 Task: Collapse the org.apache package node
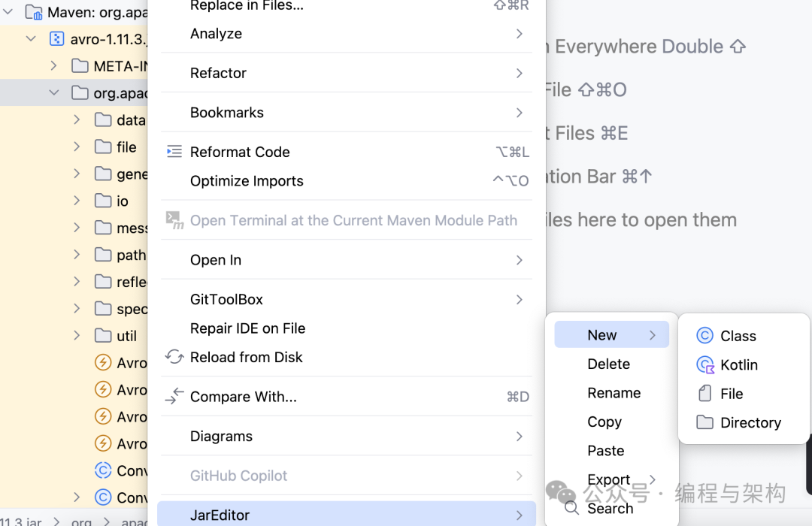[53, 93]
